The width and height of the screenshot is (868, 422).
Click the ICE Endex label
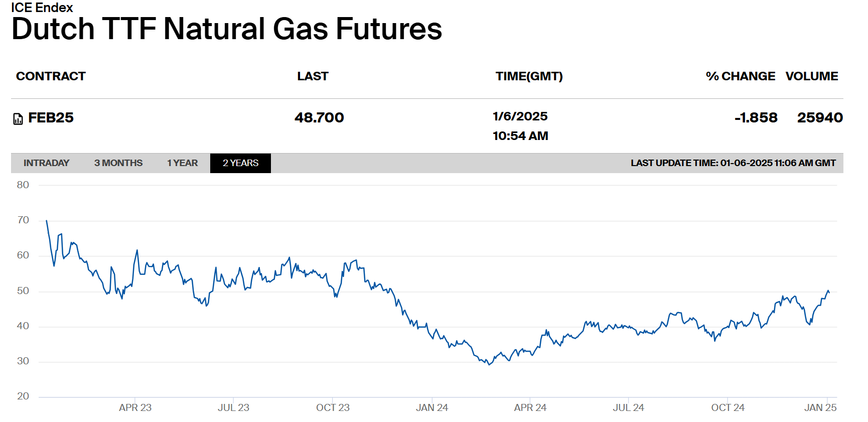[42, 8]
